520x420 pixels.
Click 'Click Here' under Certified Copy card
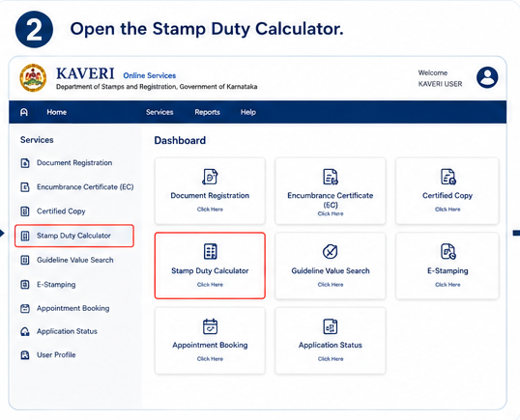(448, 210)
